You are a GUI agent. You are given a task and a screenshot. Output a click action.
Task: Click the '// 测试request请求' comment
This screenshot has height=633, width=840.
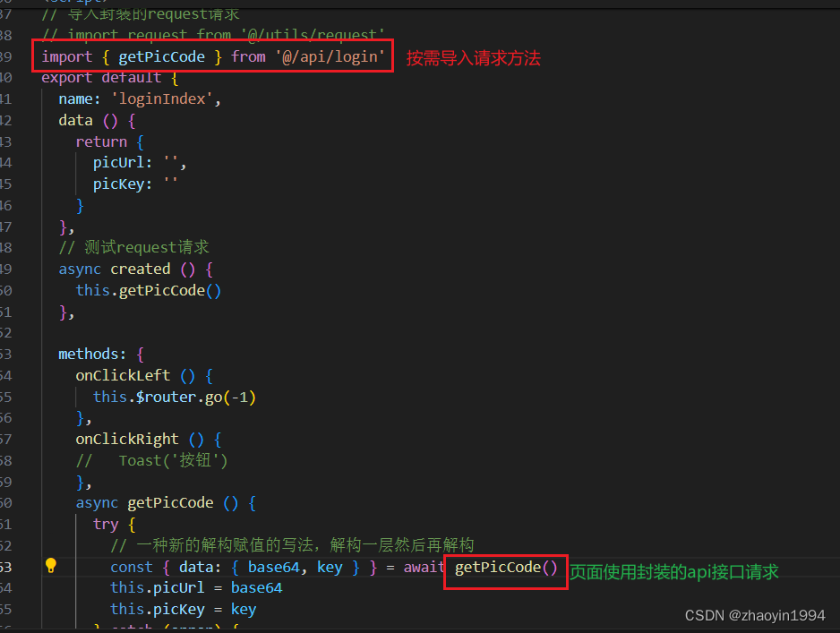pyautogui.click(x=134, y=247)
